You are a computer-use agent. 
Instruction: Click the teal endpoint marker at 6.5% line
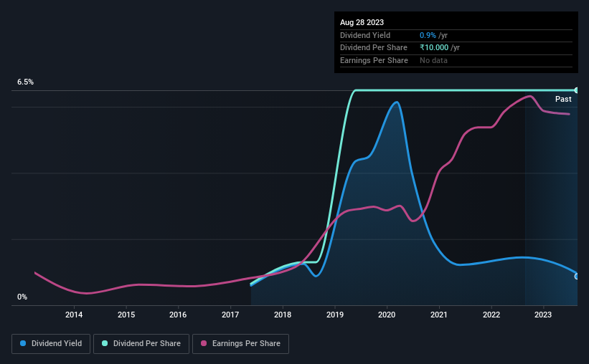(577, 90)
